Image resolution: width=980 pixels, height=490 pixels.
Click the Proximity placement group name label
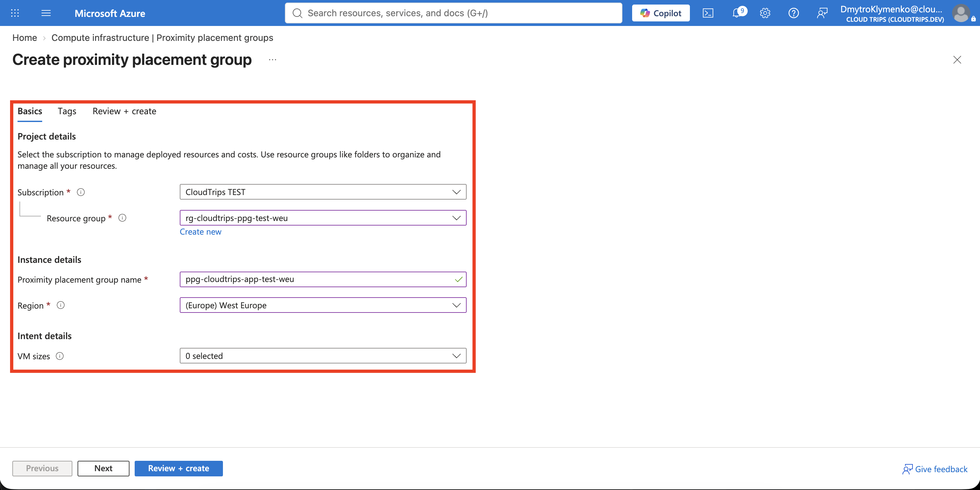click(80, 280)
